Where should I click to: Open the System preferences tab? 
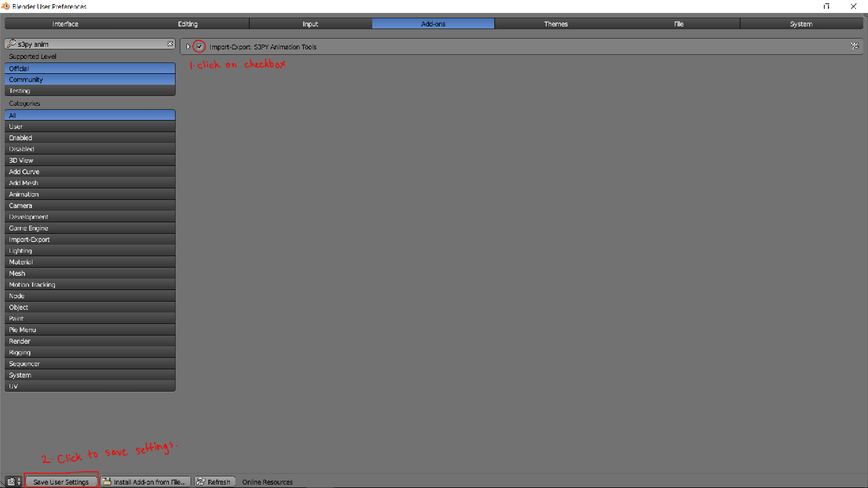pos(802,24)
